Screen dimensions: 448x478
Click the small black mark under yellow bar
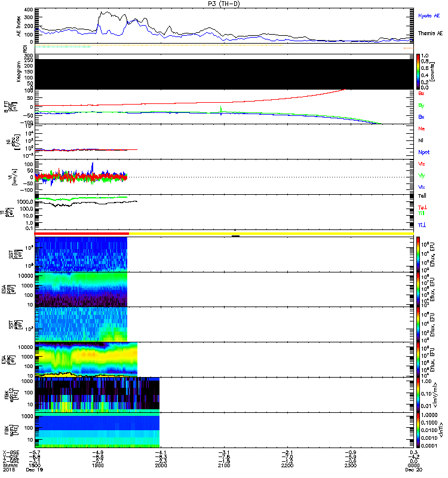[x=235, y=236]
